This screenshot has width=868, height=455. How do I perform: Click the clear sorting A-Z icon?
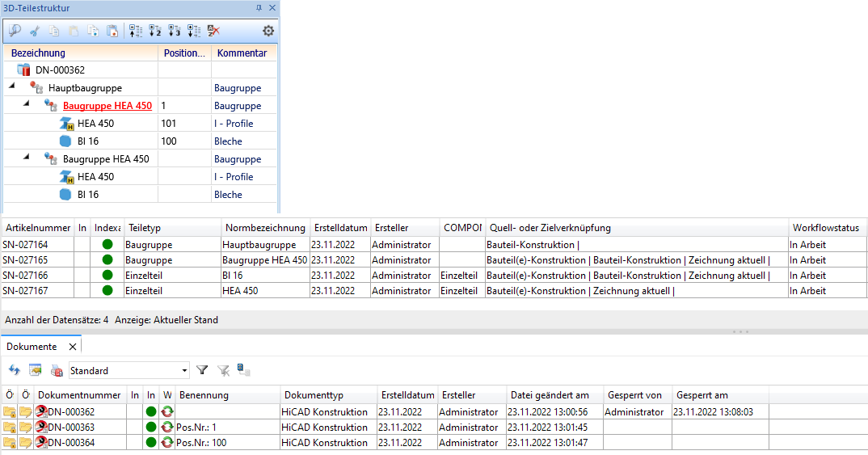click(213, 32)
